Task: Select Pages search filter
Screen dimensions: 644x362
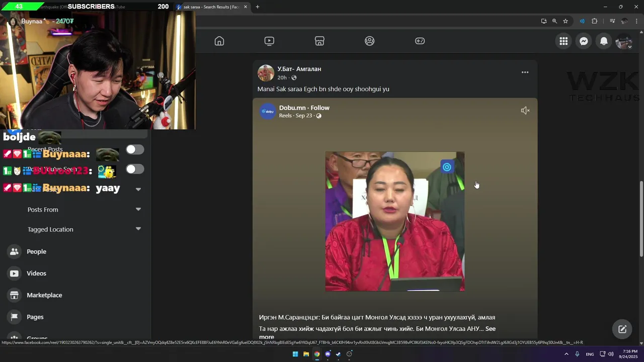Action: pyautogui.click(x=75, y=317)
